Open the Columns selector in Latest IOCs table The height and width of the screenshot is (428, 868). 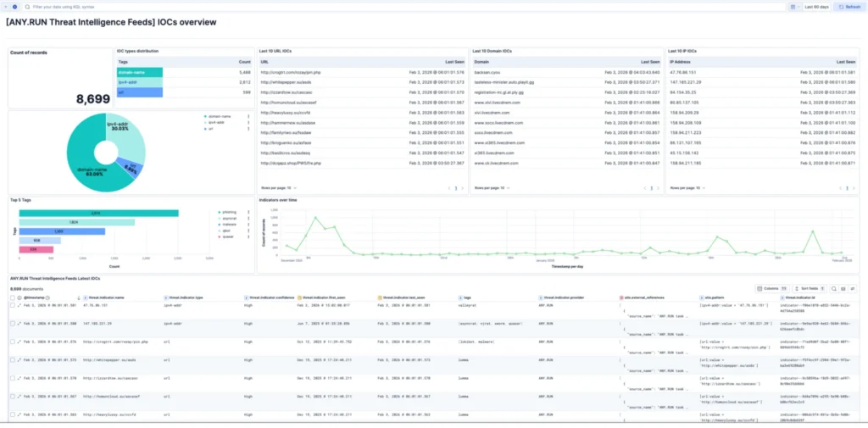click(x=771, y=288)
